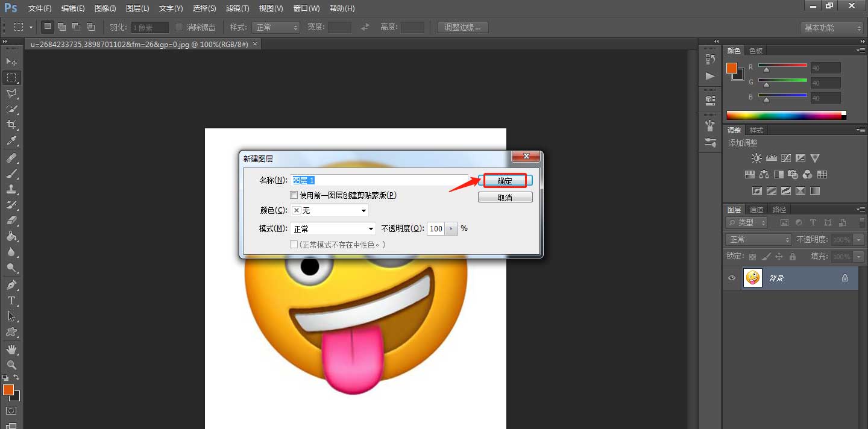Enable the 消除锯齿 option
868x429 pixels.
click(x=178, y=27)
